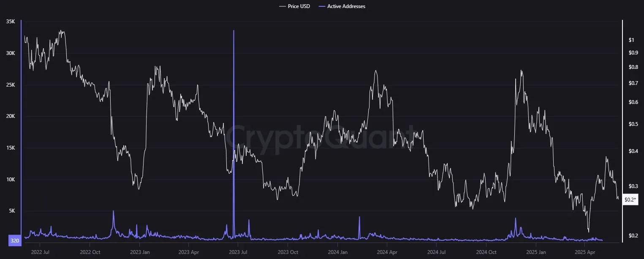Select the 2024 Apr x-axis label

(387, 252)
